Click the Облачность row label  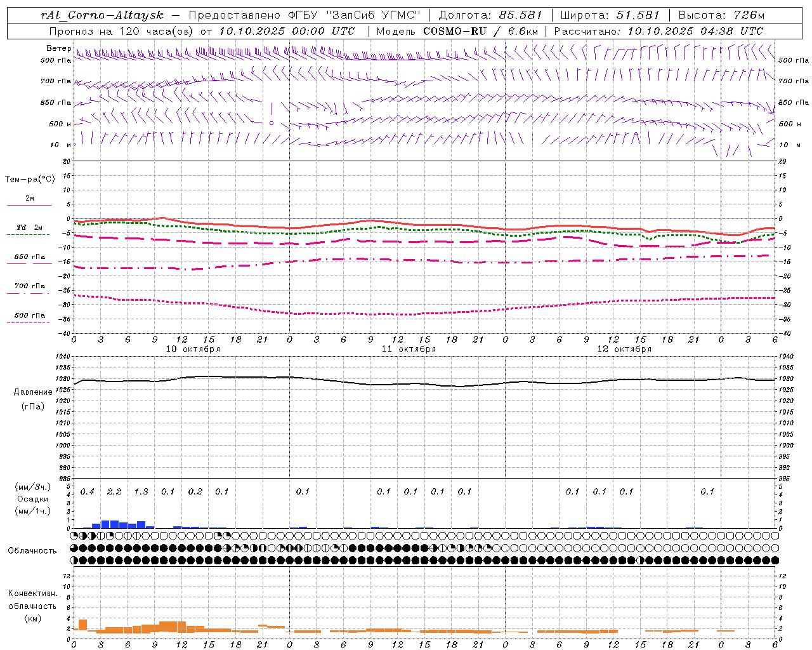coord(32,551)
